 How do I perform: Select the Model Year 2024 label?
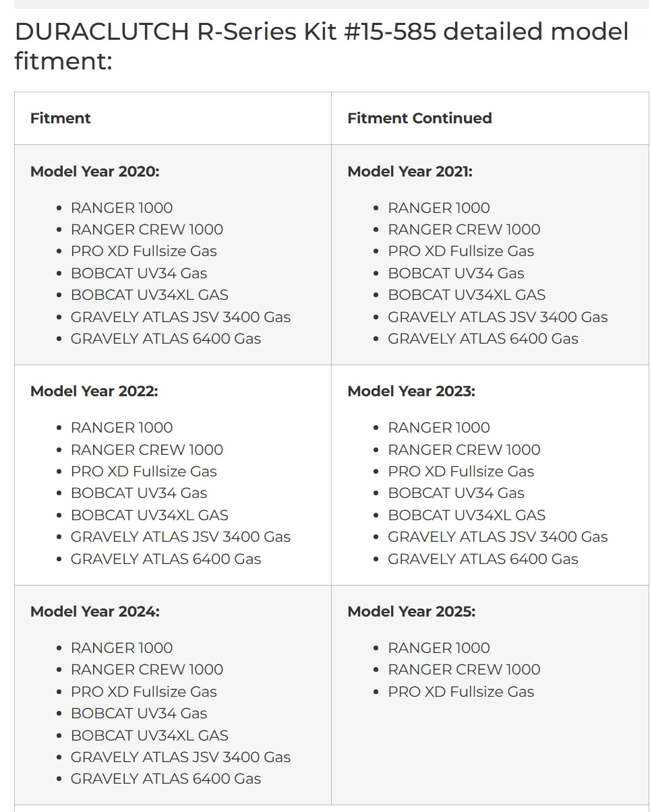95,611
